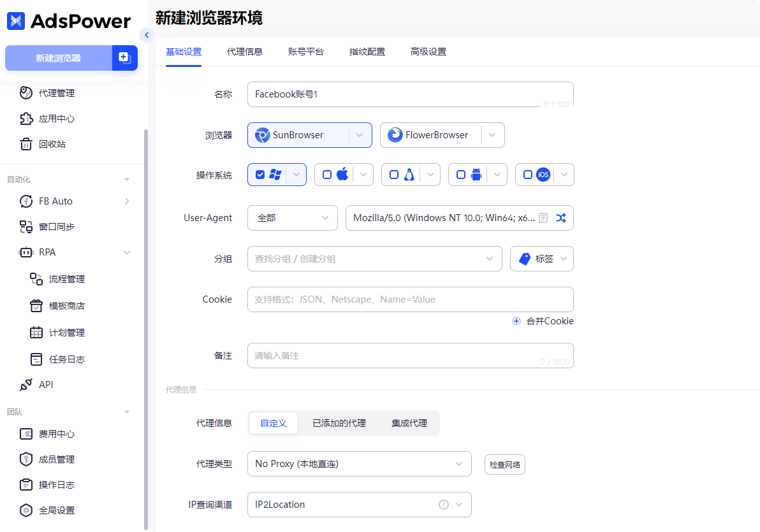Check the iOS operating system checkbox
The width and height of the screenshot is (760, 532).
[x=528, y=175]
